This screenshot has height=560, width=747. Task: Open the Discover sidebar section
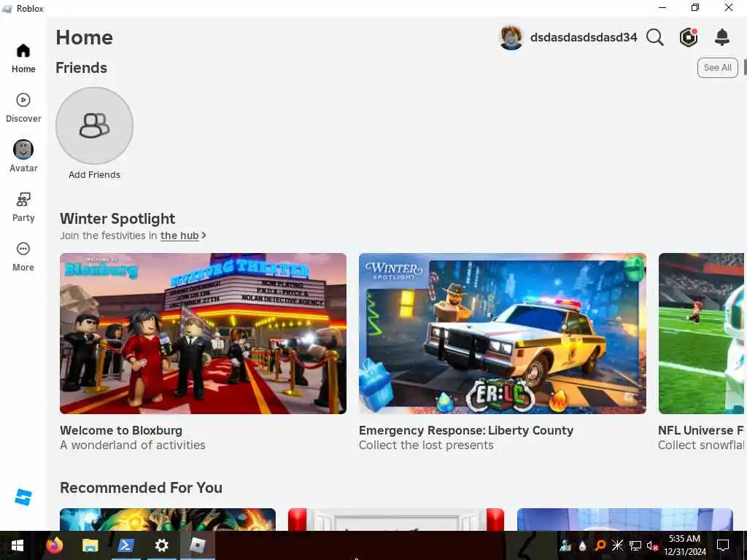[x=23, y=108]
